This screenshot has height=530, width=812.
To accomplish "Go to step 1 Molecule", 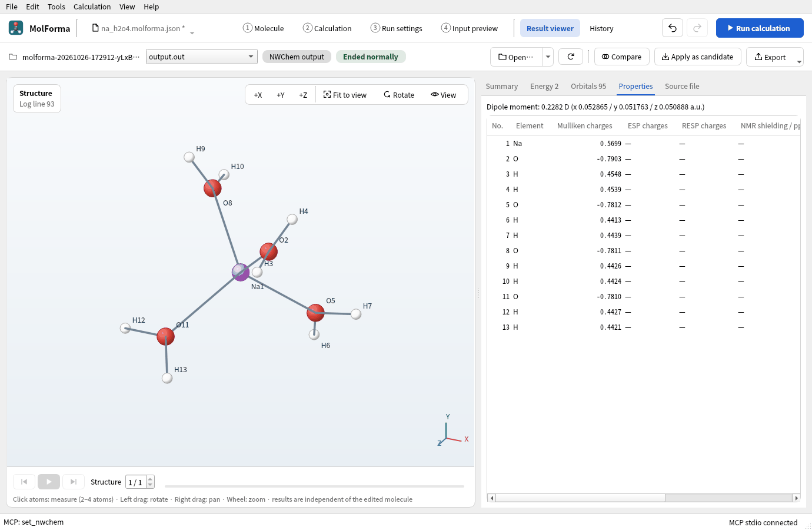I will point(264,28).
